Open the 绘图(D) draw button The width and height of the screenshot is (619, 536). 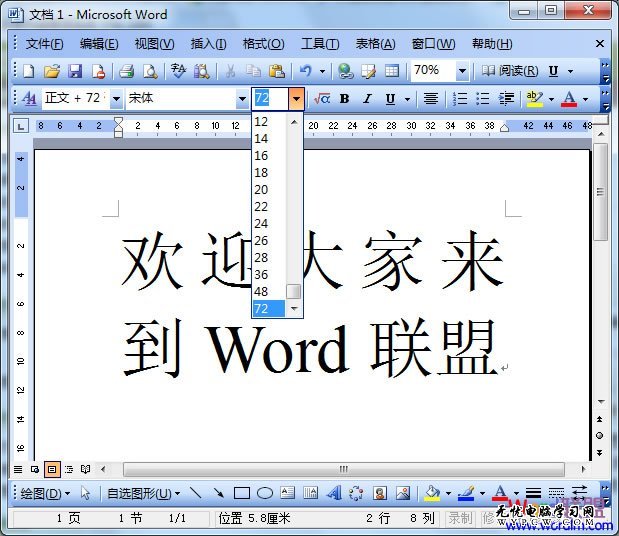45,493
